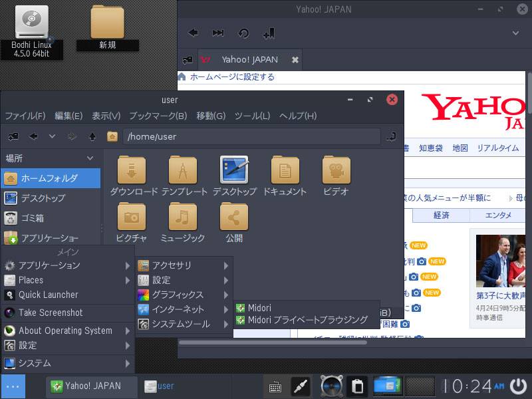Click the ホームページに設定する link
532x399 pixels.
click(232, 77)
